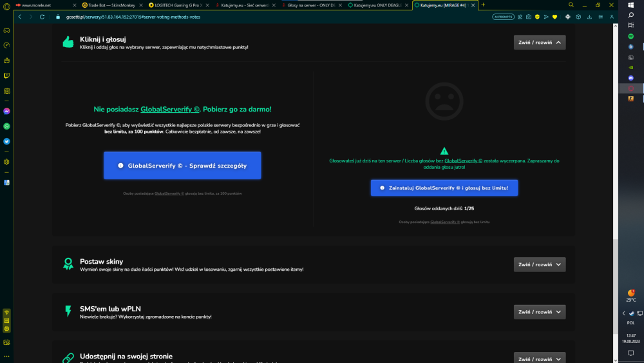Screen dimensions: 644x363
Task: Open GlobalServerify link in green heading
Action: 170,110
